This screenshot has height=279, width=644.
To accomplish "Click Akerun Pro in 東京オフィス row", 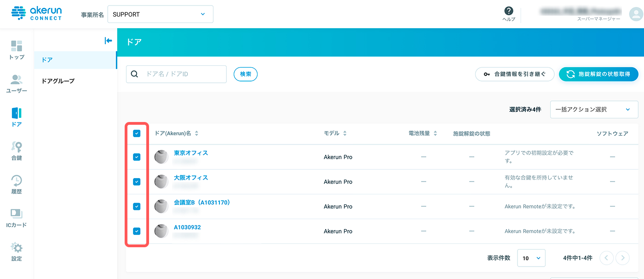I will 338,157.
